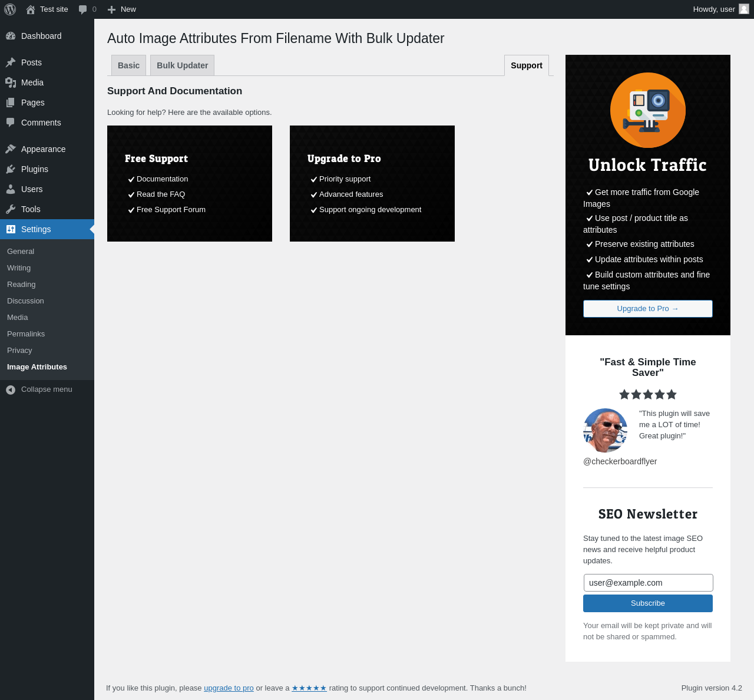Viewport: 754px width, 700px height.
Task: Click the Plugins plug icon
Action: coord(11,169)
